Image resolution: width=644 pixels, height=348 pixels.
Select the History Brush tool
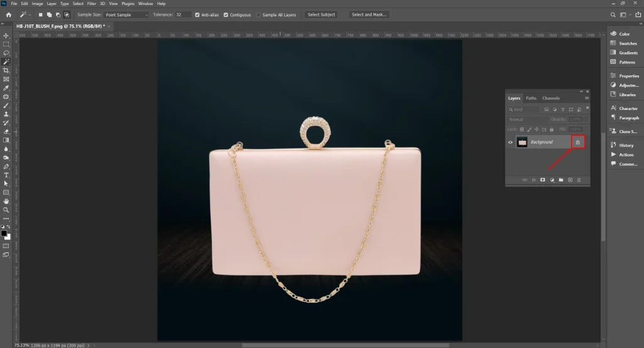click(x=6, y=122)
